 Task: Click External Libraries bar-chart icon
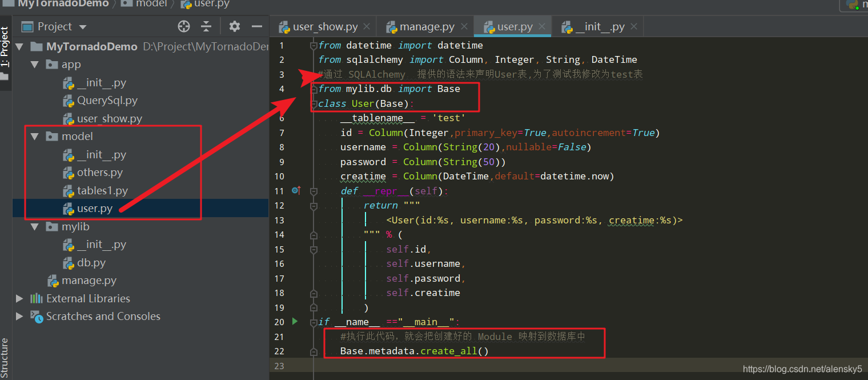[x=37, y=298]
